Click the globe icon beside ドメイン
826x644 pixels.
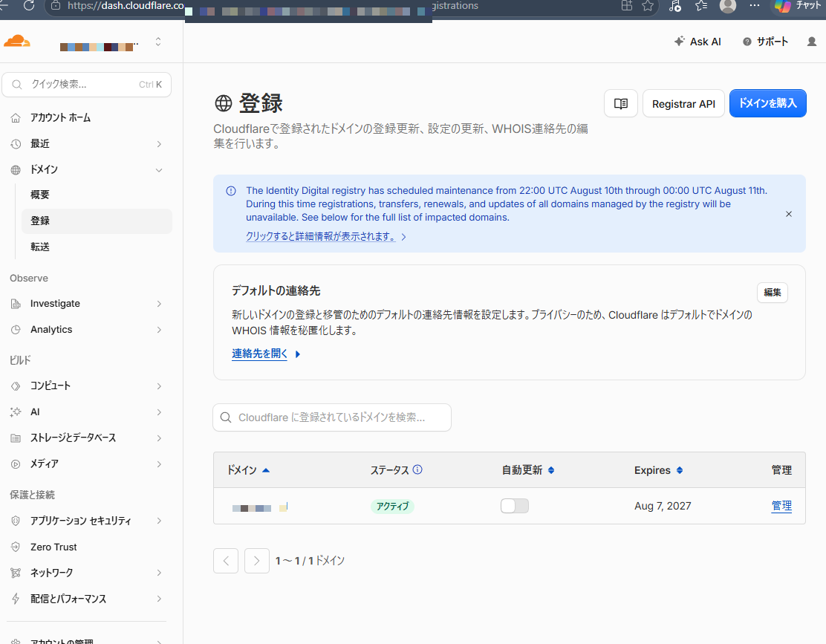tap(16, 169)
